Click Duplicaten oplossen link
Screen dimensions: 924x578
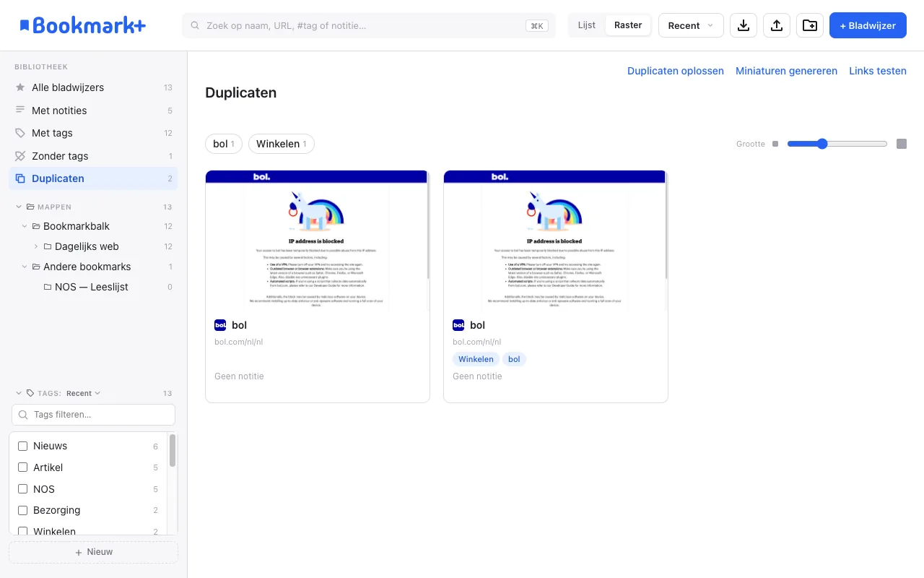coord(676,71)
